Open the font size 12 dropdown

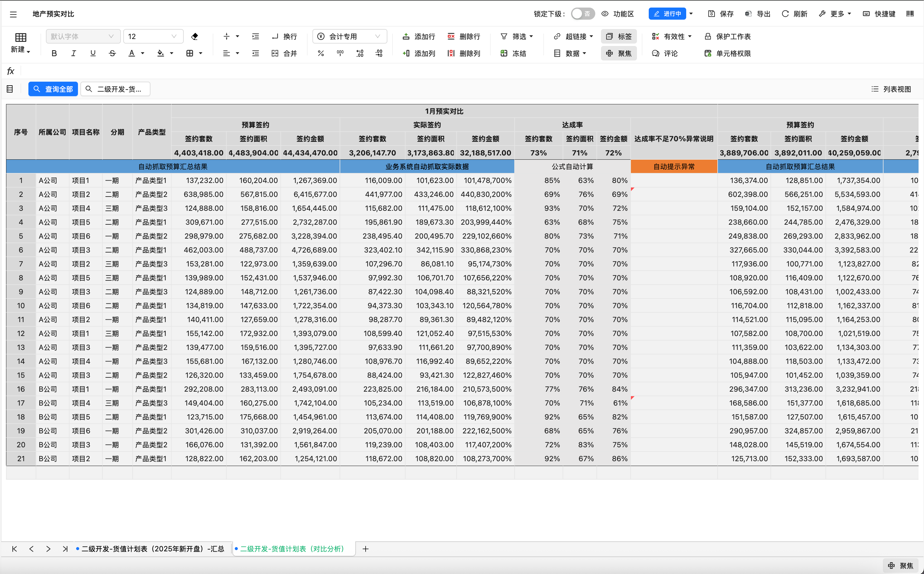(x=153, y=37)
